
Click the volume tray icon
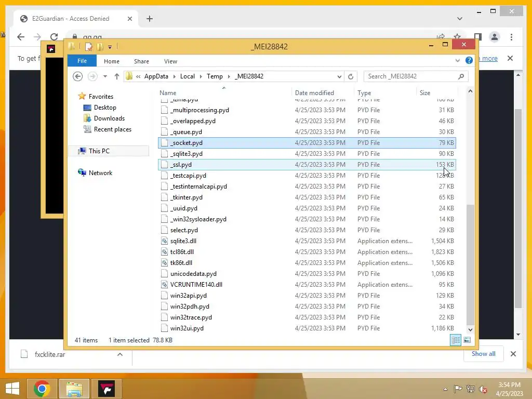point(483,389)
